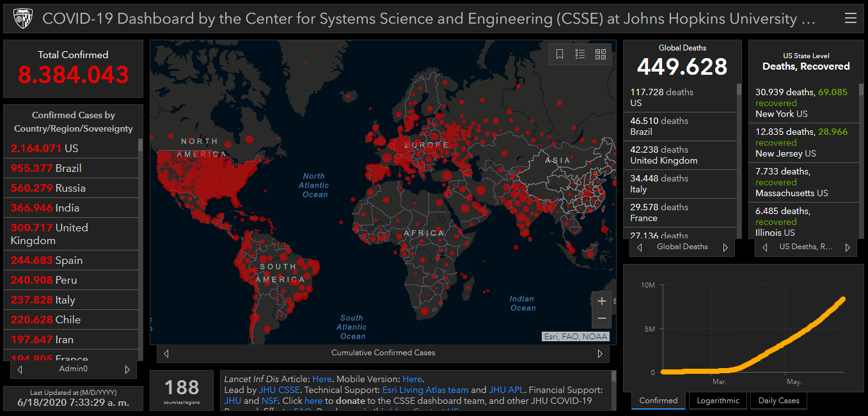Visit the JHU APL link
868x416 pixels.
pyautogui.click(x=507, y=390)
